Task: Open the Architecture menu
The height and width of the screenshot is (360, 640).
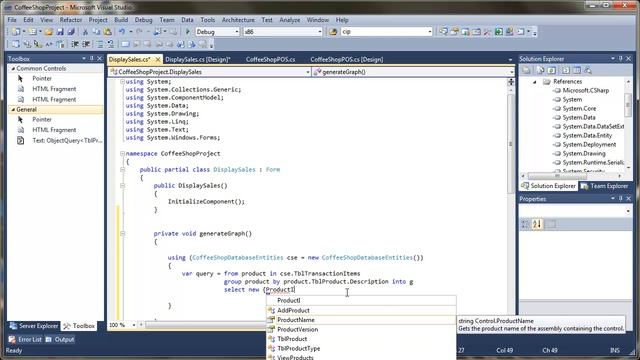Action: 238,20
